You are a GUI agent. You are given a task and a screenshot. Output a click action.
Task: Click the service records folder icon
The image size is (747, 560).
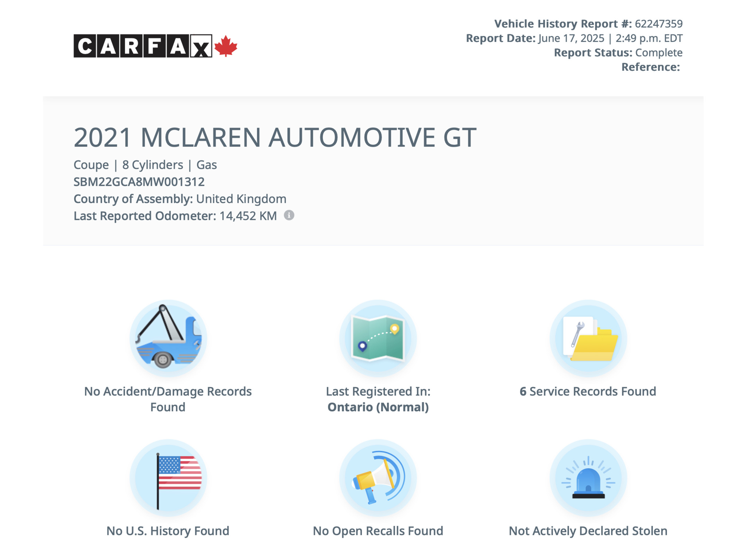click(588, 338)
